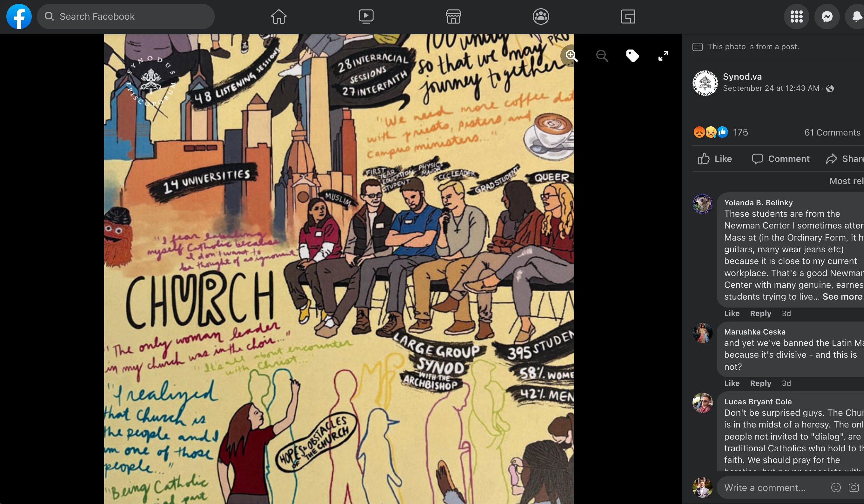
Task: Click the Facebook logo icon
Action: pos(19,17)
